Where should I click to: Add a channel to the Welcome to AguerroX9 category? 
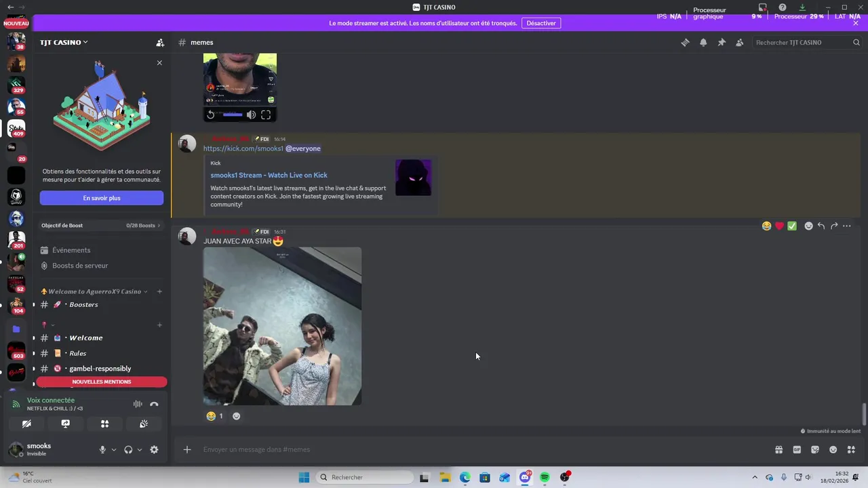tap(159, 291)
